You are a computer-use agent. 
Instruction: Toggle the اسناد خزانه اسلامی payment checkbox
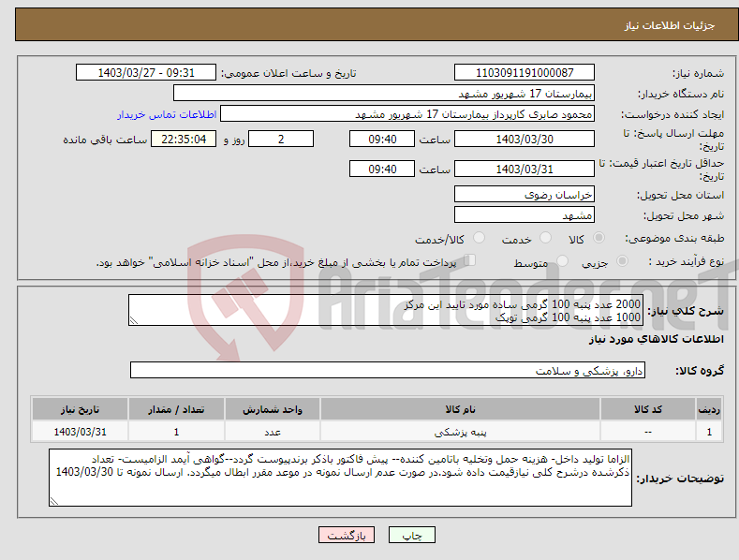(470, 259)
